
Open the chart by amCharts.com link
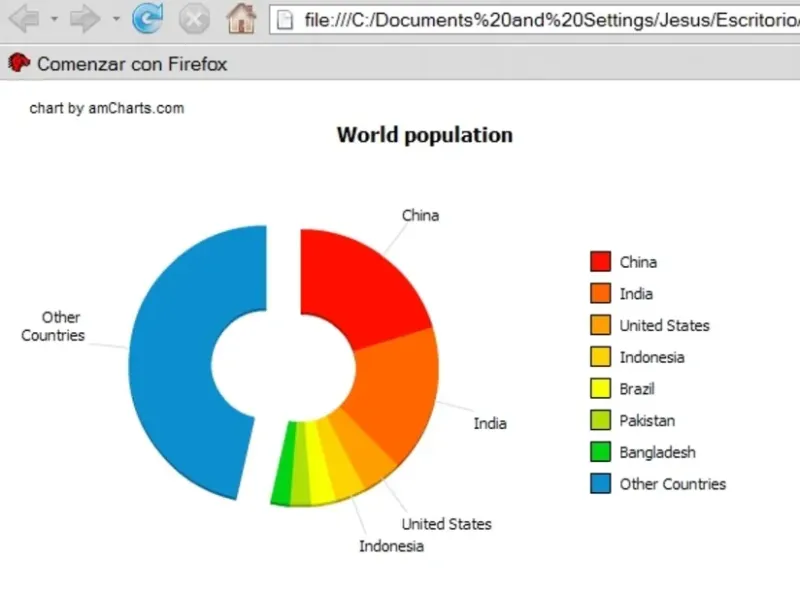[x=107, y=108]
